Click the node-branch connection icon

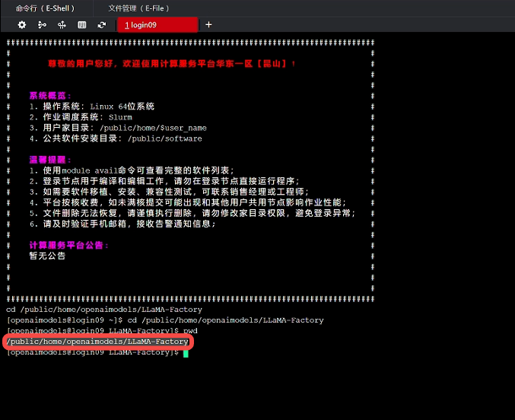coord(42,24)
